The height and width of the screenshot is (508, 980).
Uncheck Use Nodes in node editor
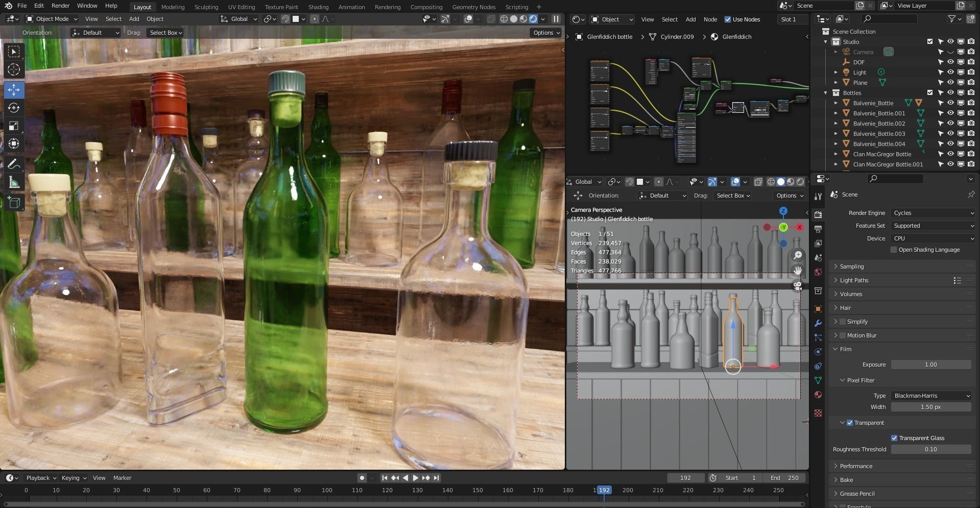tap(728, 19)
